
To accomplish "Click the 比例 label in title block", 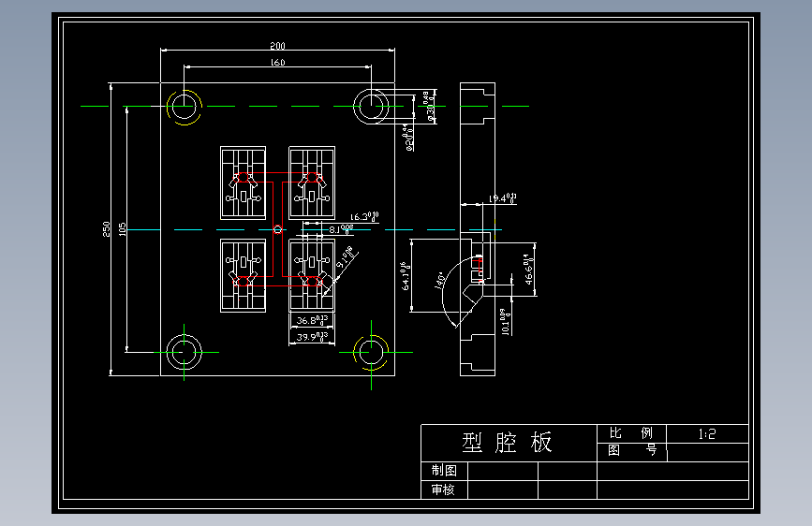I will click(630, 432).
